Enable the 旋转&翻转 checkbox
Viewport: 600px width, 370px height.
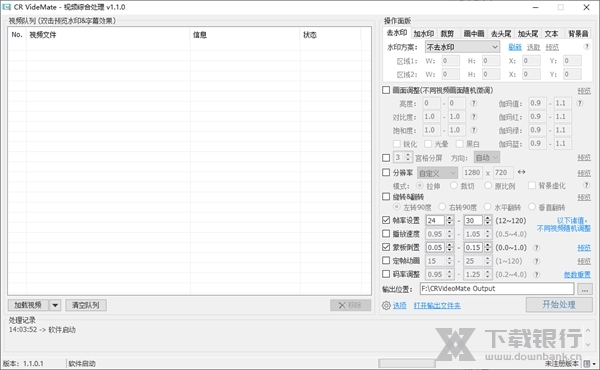pyautogui.click(x=386, y=197)
